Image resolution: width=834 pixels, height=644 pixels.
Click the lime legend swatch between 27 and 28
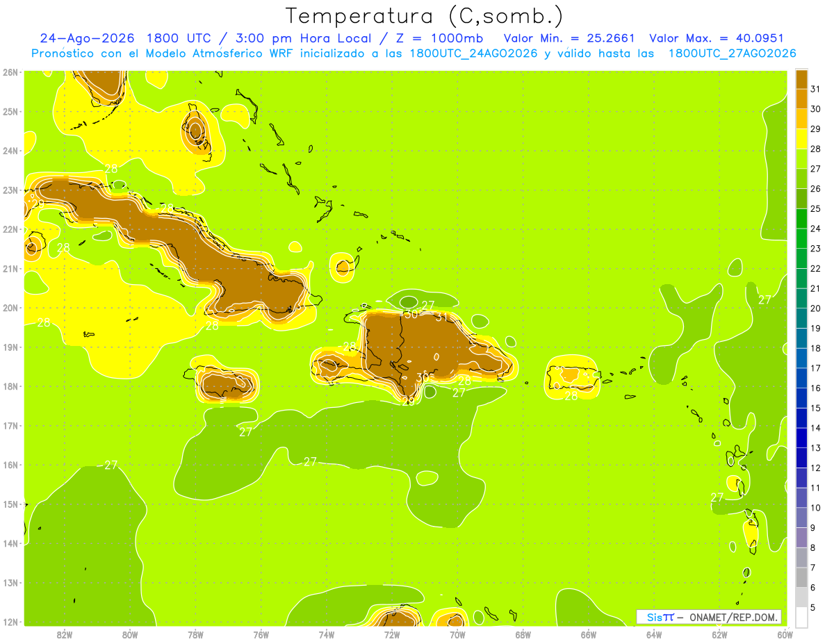801,158
